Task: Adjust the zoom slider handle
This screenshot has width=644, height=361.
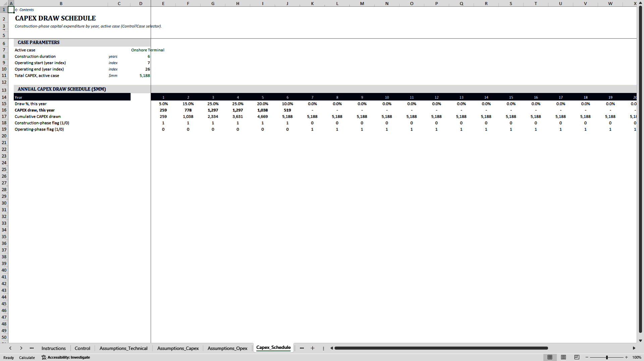Action: coord(607,357)
